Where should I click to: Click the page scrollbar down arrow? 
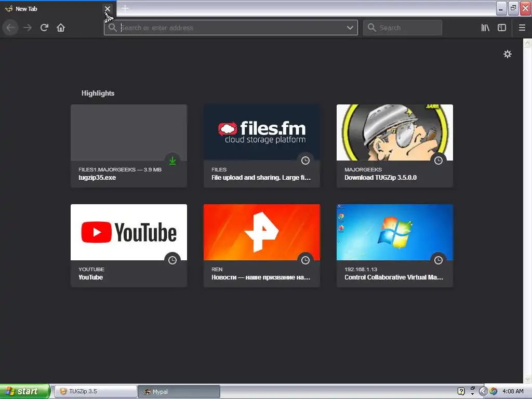[x=527, y=379]
